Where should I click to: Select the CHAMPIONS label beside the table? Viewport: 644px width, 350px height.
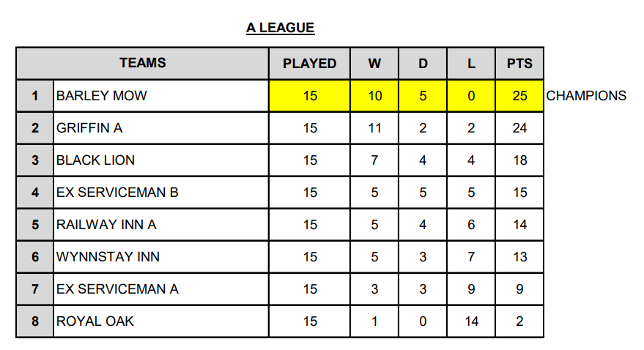point(586,96)
